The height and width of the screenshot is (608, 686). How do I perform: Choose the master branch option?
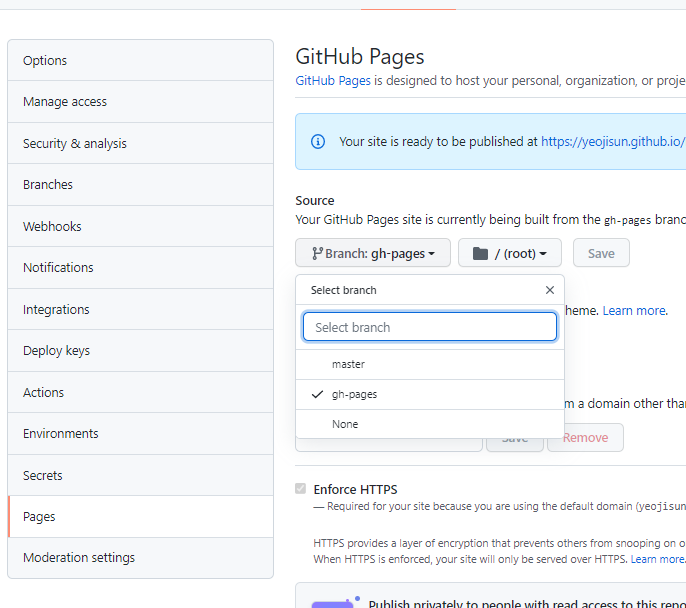(430, 364)
